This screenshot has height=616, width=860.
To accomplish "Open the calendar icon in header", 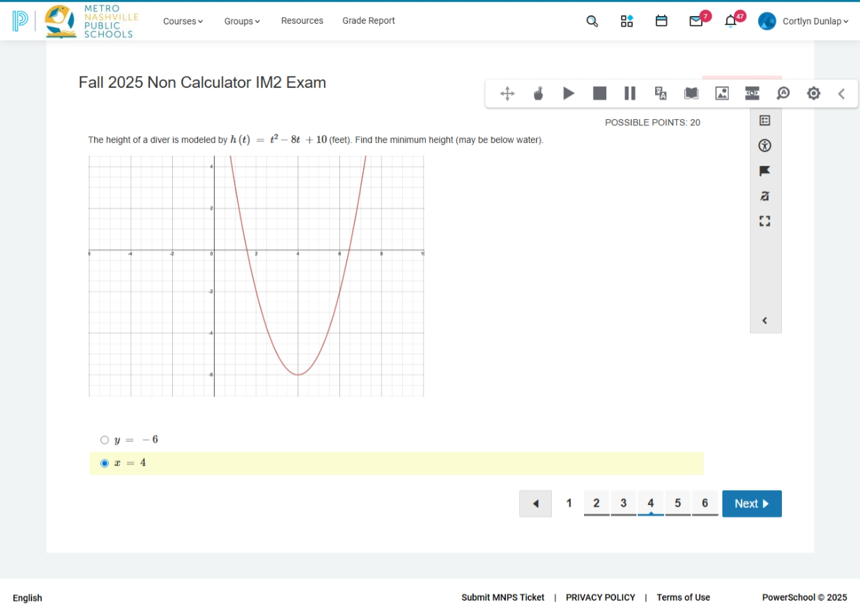I will pos(661,21).
